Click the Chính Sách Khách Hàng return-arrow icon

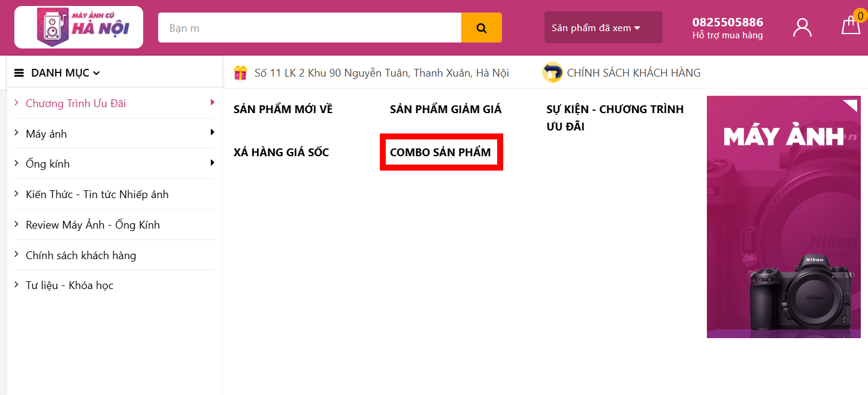tap(552, 72)
